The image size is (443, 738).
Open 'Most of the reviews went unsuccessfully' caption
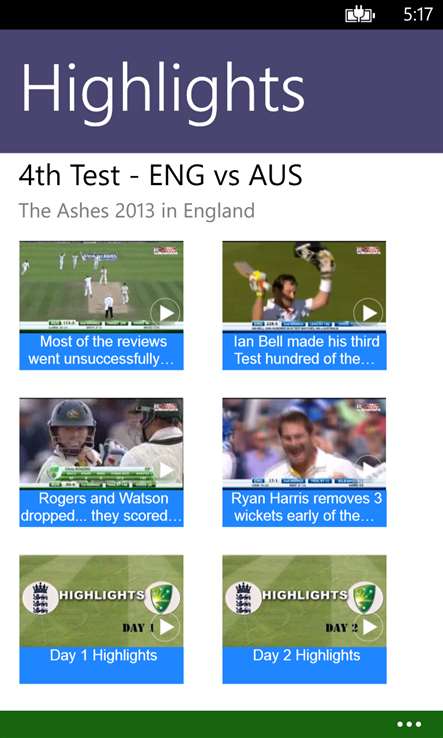tap(101, 350)
